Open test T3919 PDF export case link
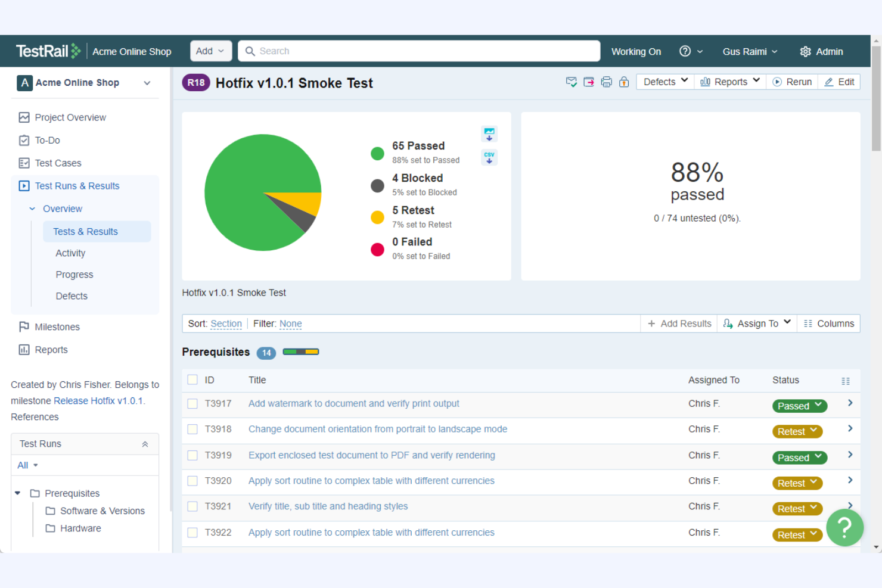The image size is (882, 588). [371, 455]
